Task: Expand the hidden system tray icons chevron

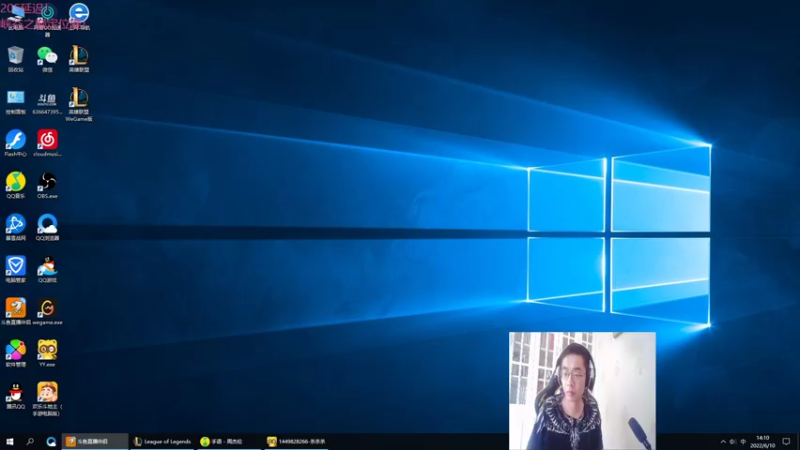Action: tap(723, 442)
